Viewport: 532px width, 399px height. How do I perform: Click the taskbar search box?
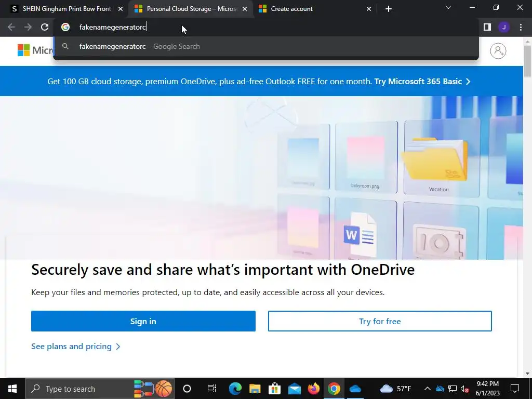tap(100, 389)
